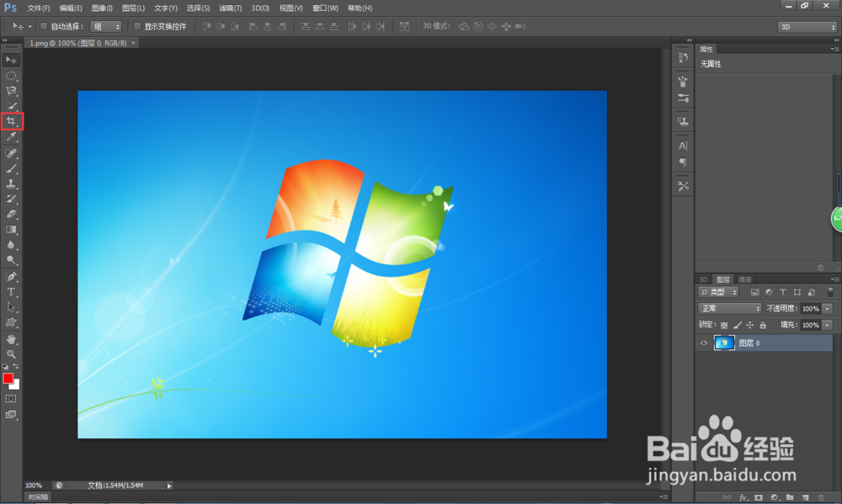Toggle pixel layer filter icon
This screenshot has height=504, width=842.
click(x=755, y=292)
